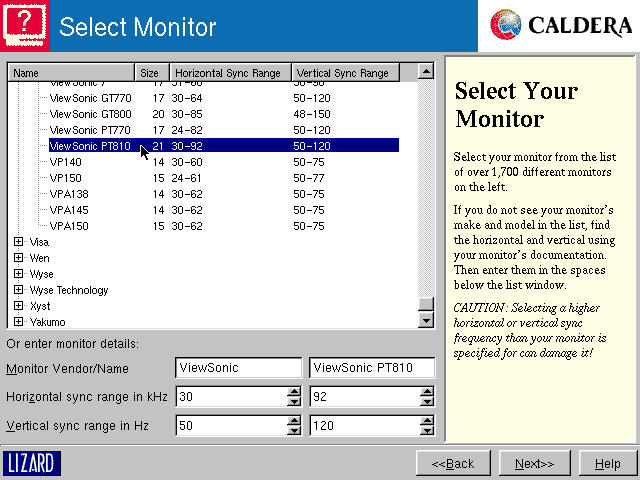Click the red question mark help icon
The image size is (640, 480).
click(x=24, y=25)
